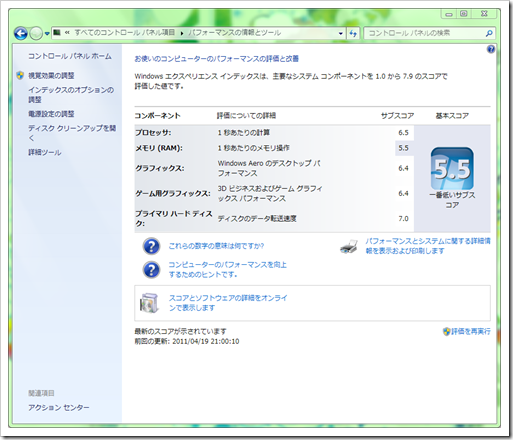Click the shield icon beside 評価を再実行
The image size is (513, 440).
pyautogui.click(x=447, y=331)
